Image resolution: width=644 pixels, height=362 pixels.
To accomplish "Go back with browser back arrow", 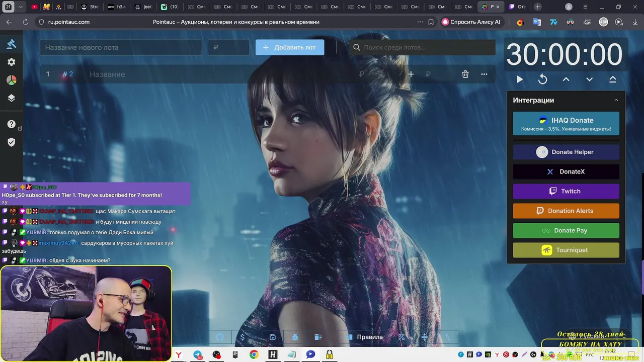I will pyautogui.click(x=9, y=22).
